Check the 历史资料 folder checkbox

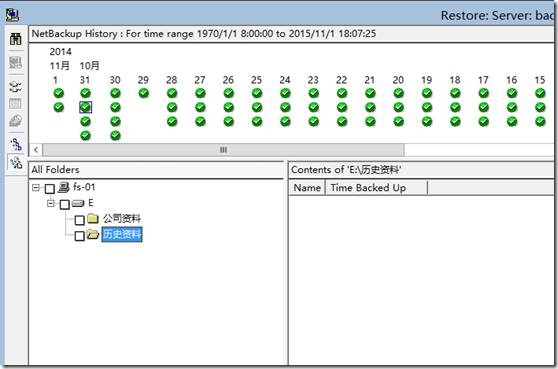click(80, 236)
